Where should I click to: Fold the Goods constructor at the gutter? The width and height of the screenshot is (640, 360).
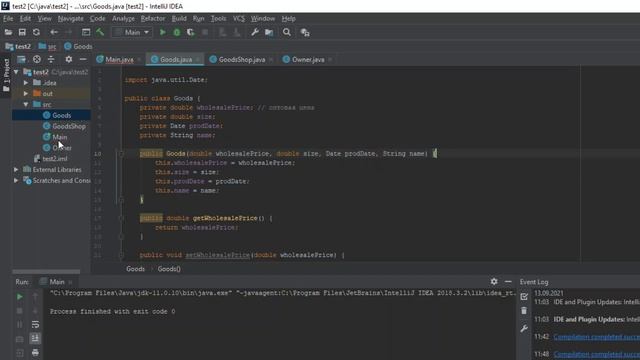121,154
